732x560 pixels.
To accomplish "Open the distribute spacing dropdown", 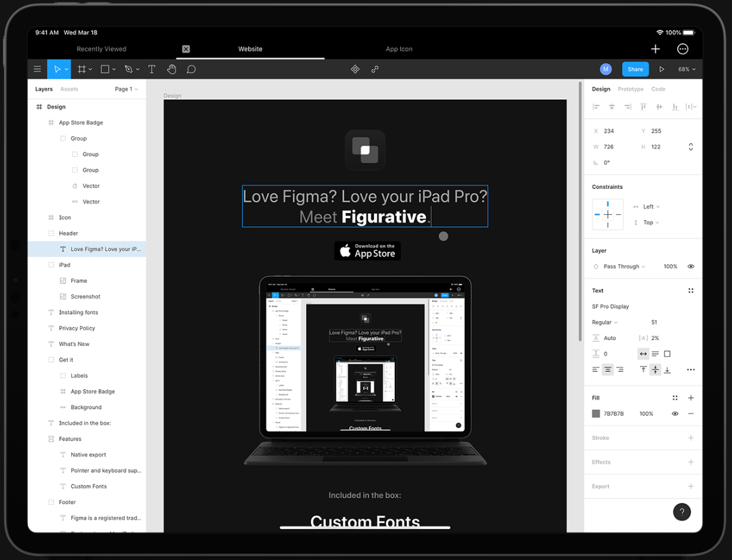I will (x=691, y=107).
